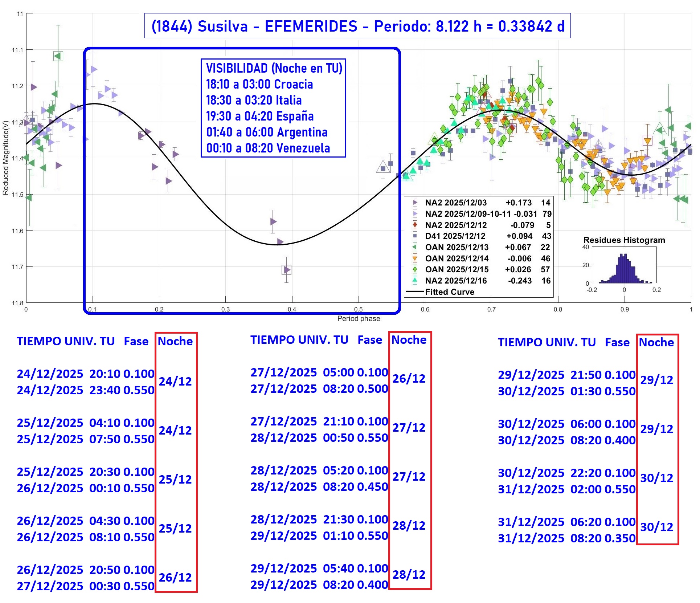Click the Venezuela visibility line
This screenshot has width=700, height=603.
coord(268,148)
